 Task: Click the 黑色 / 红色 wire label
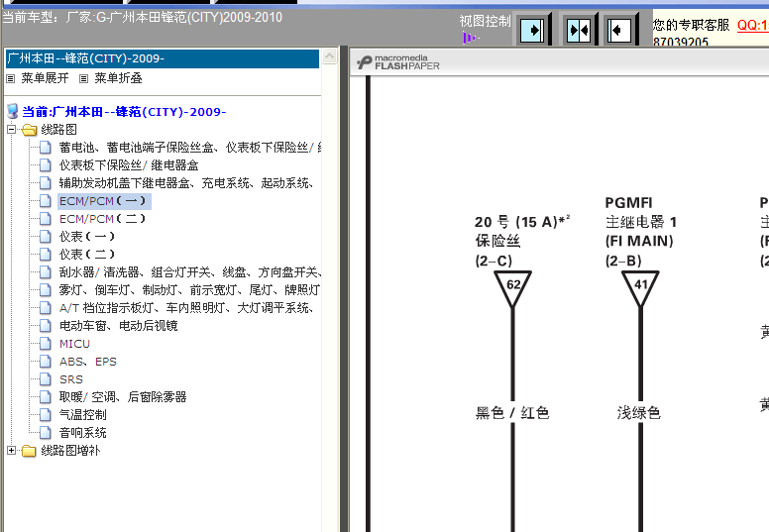[512, 413]
